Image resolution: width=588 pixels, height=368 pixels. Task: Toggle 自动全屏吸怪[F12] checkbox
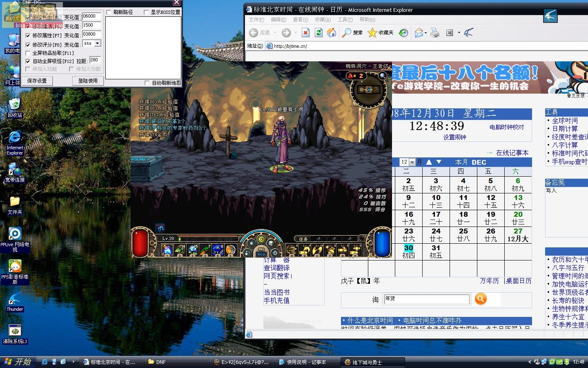coord(28,61)
